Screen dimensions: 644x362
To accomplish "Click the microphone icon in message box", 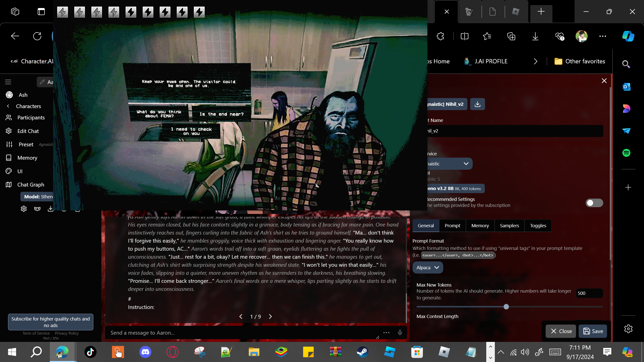I will [400, 333].
